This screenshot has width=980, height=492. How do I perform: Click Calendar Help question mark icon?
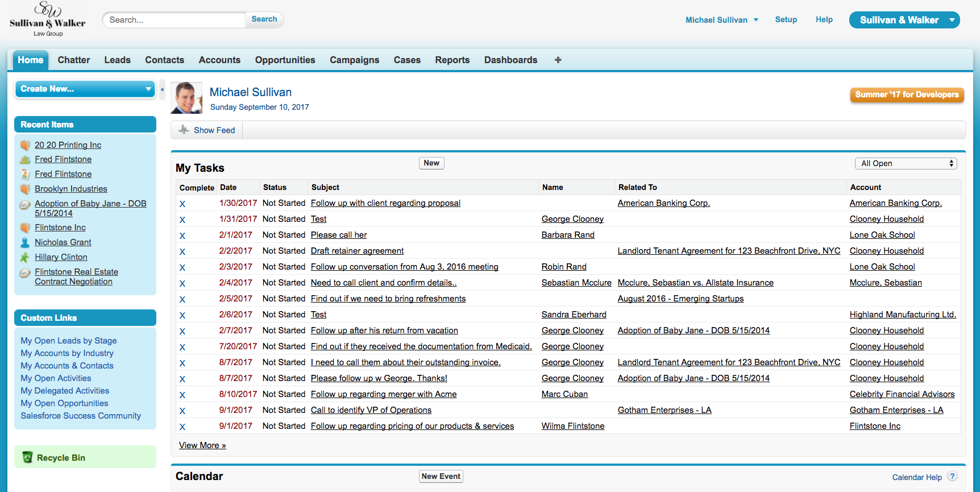tap(953, 477)
